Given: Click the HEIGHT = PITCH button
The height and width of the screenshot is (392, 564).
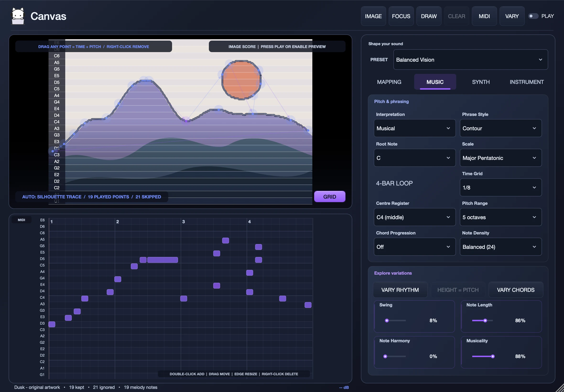Looking at the screenshot, I should tap(458, 290).
